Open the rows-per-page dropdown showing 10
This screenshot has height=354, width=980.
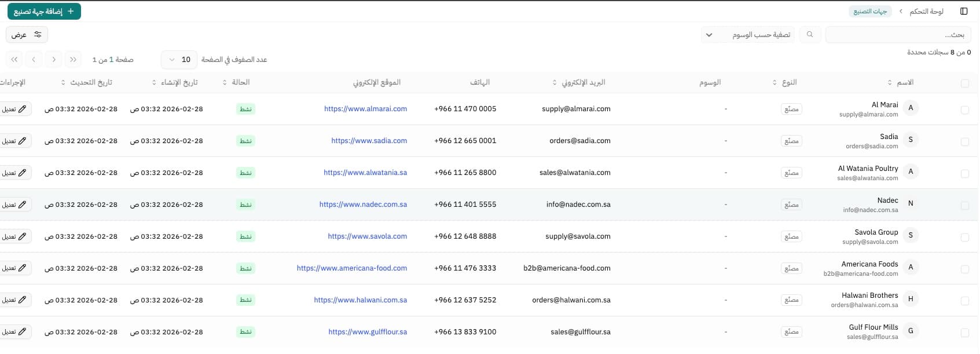click(x=179, y=59)
